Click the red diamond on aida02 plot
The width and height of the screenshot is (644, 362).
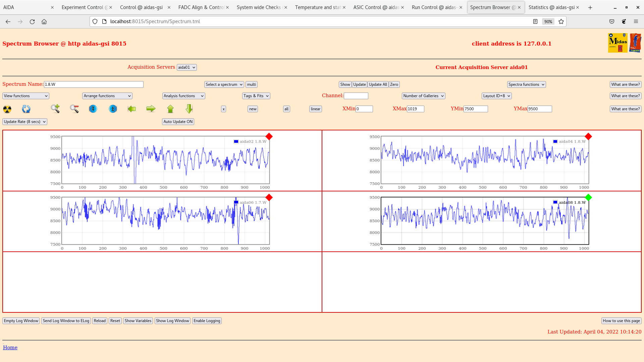pos(269,136)
